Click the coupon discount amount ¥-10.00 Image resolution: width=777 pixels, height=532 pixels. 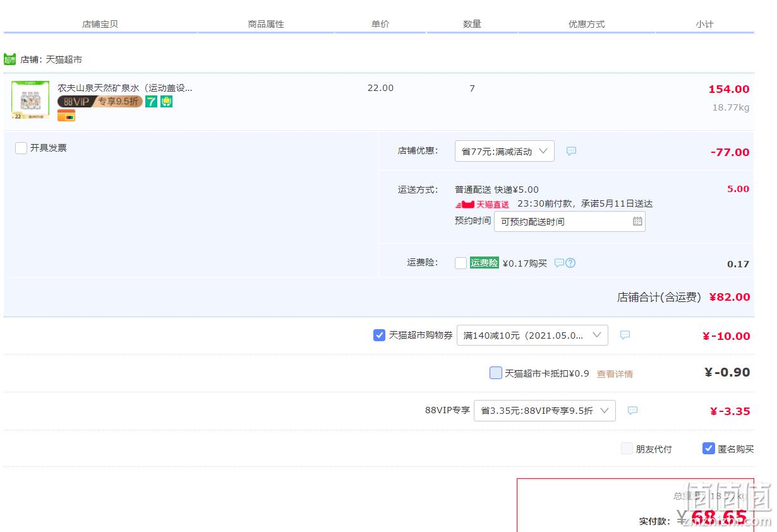click(x=726, y=336)
